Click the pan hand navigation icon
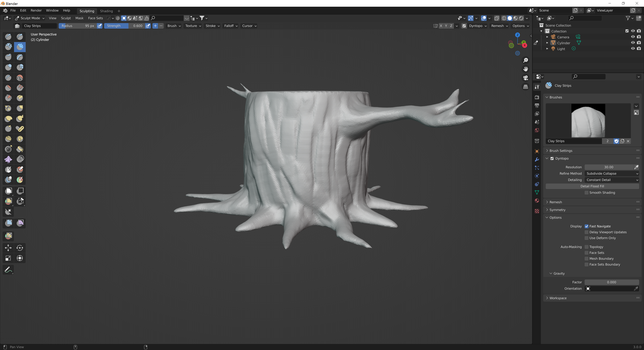 (x=525, y=69)
